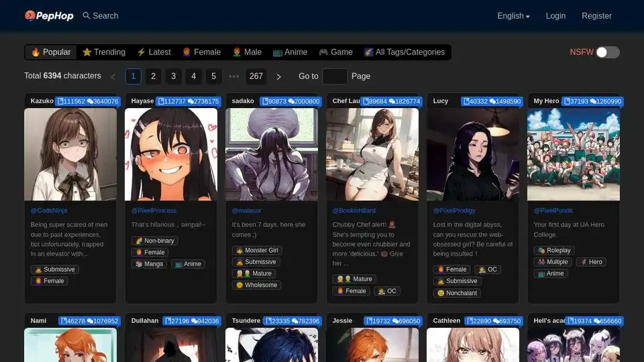
Task: Select the Popular tab
Action: 51,52
